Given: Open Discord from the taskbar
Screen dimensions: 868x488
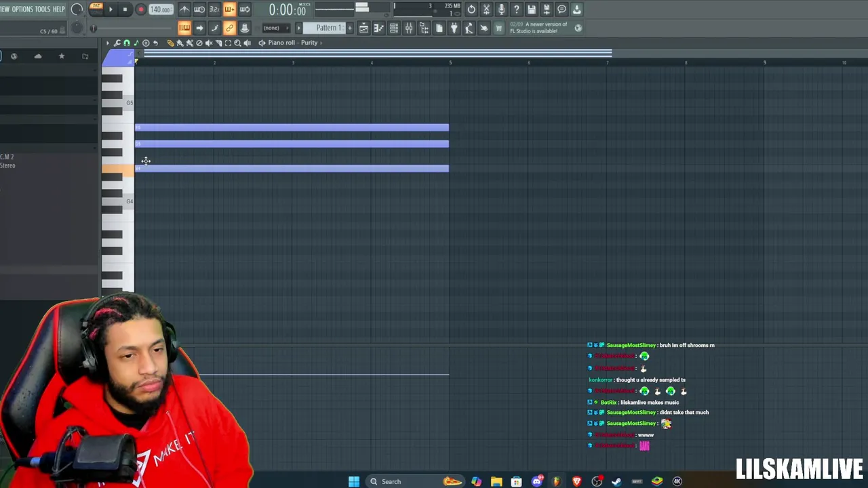Looking at the screenshot, I should click(x=536, y=481).
